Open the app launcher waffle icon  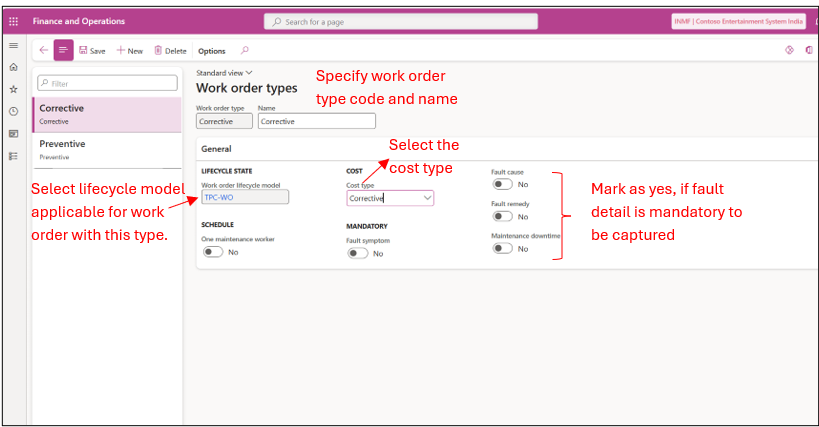point(14,21)
